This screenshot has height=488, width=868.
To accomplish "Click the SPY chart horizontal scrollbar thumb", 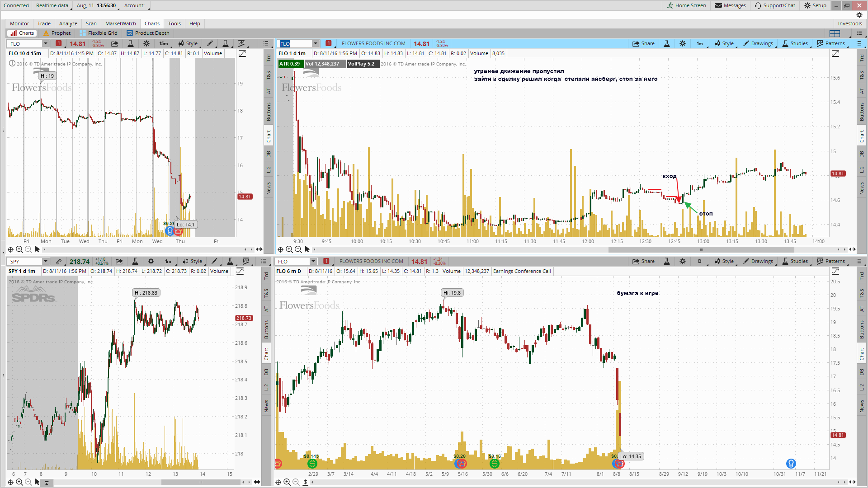I will pyautogui.click(x=201, y=483).
